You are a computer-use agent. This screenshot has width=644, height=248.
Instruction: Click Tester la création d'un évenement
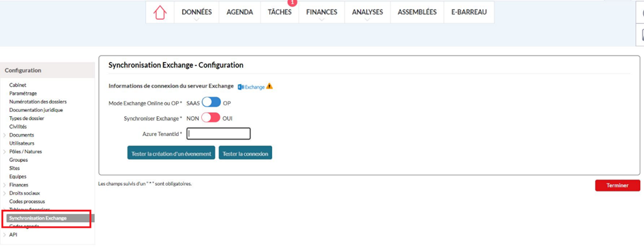point(171,153)
